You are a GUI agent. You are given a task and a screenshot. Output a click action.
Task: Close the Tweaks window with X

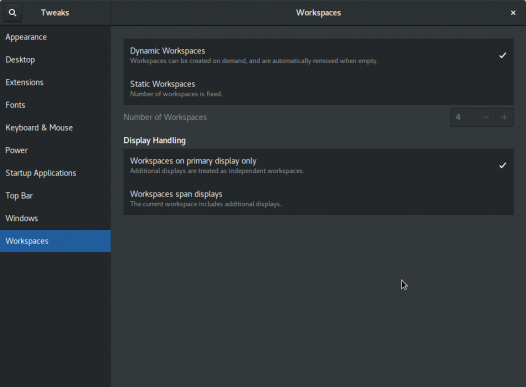pos(513,13)
